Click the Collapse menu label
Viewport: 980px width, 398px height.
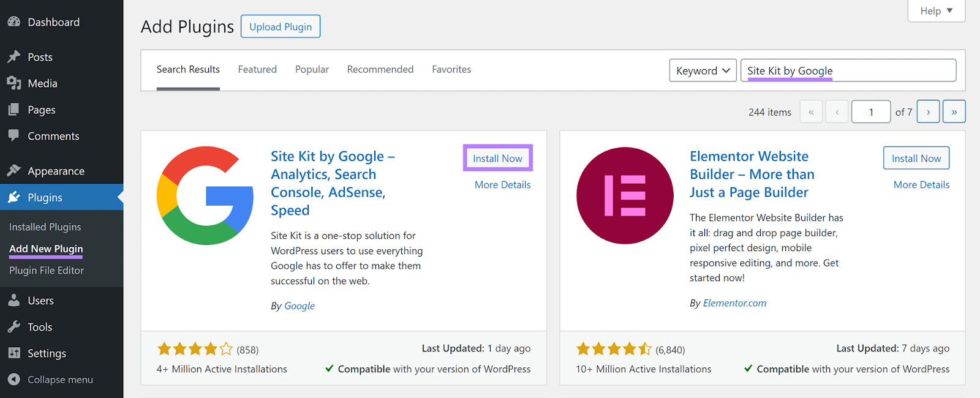click(60, 380)
